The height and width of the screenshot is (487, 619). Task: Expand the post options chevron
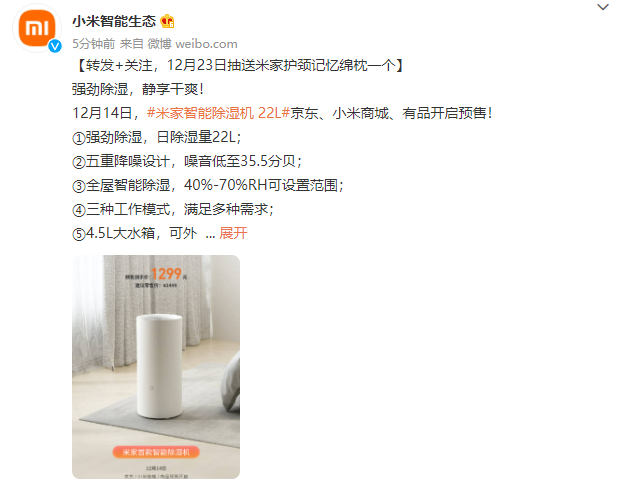[603, 7]
